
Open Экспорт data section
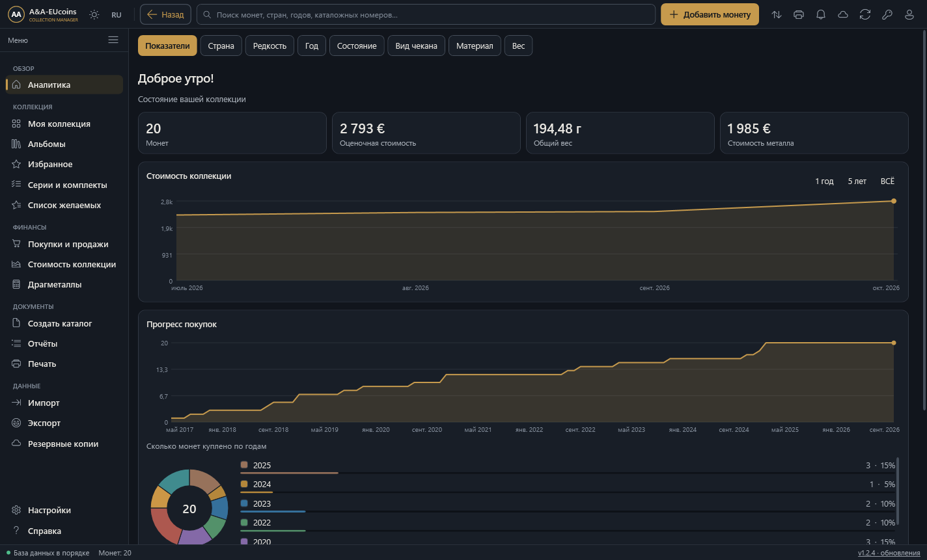(x=64, y=423)
